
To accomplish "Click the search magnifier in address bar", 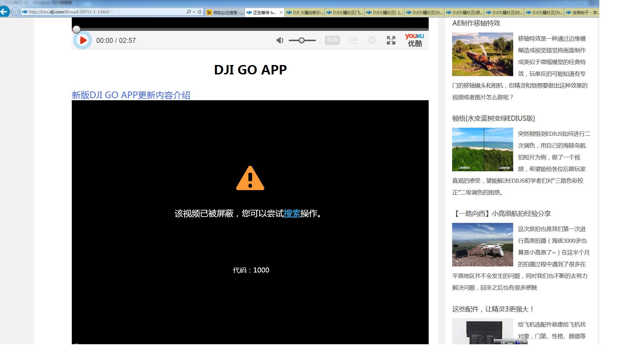I will click(x=189, y=12).
